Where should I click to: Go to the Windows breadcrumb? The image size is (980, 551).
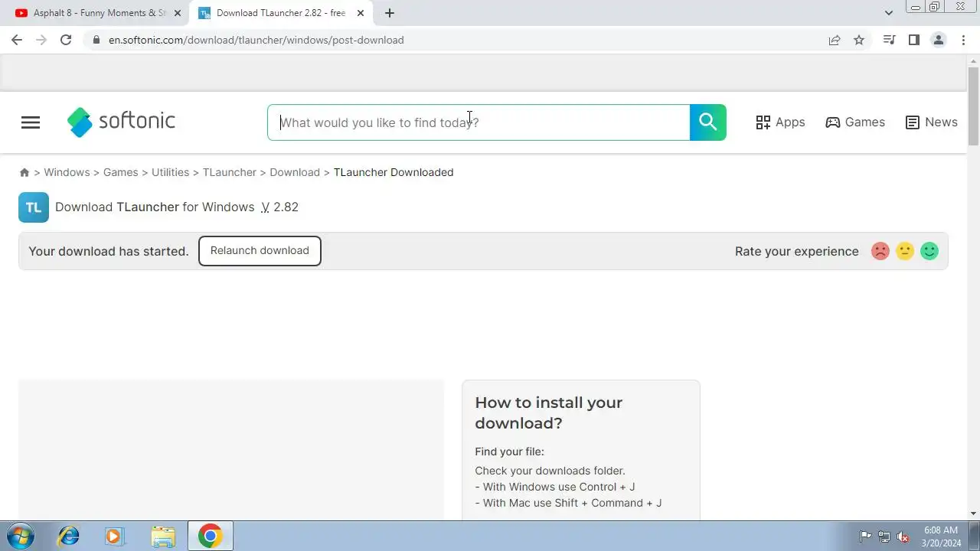pyautogui.click(x=67, y=172)
